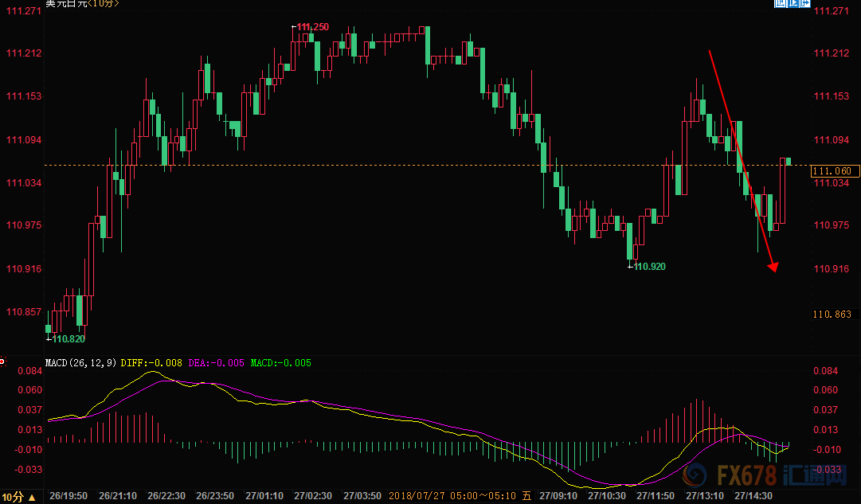Viewport: 861px width, 504px height.
Task: Open the 10分 period selector at bottom left
Action: click(x=18, y=497)
